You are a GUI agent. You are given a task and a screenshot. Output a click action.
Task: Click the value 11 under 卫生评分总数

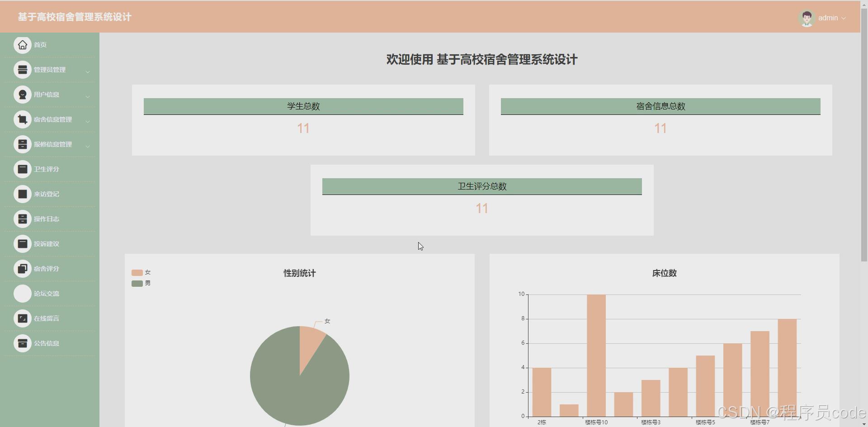pos(482,209)
